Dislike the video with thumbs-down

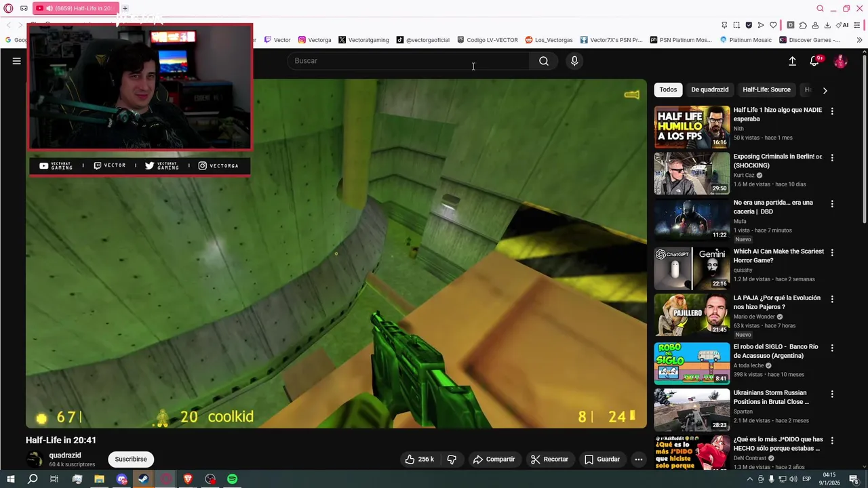452,459
